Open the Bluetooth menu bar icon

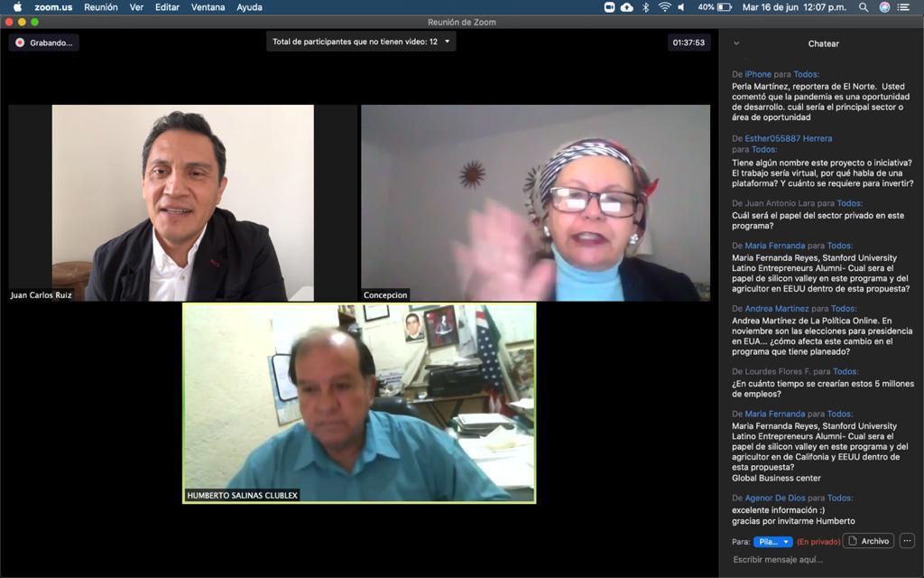(x=645, y=7)
